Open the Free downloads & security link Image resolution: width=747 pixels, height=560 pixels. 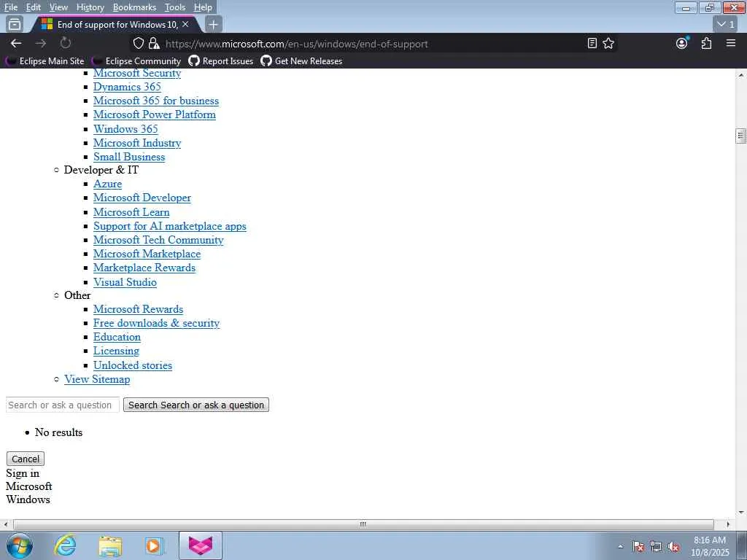tap(156, 323)
